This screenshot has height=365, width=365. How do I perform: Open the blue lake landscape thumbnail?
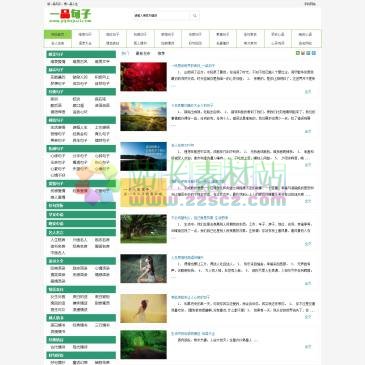pyautogui.click(x=144, y=156)
